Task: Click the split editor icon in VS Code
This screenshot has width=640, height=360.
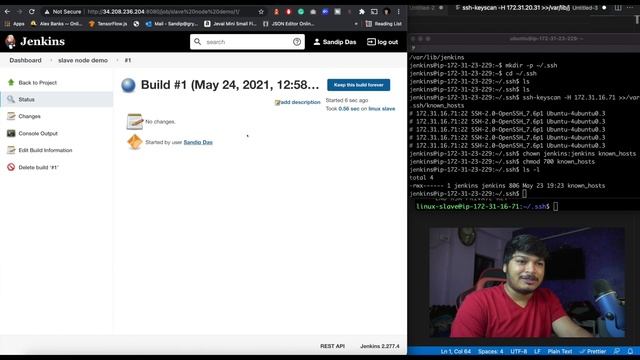Action: [618, 7]
